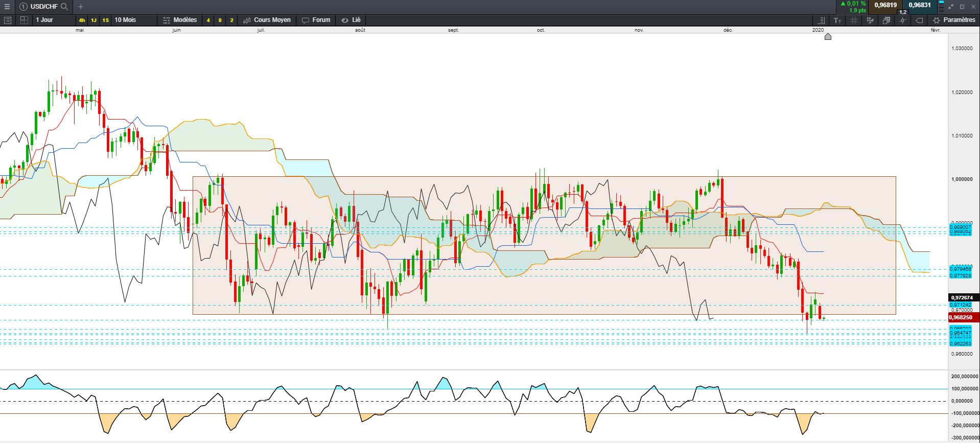This screenshot has height=443, width=980.
Task: Switch to the 1J timeframe shortcut
Action: coord(94,20)
